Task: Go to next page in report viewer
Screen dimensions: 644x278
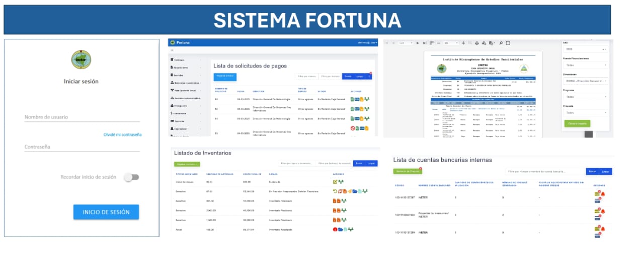Action: 418,43
